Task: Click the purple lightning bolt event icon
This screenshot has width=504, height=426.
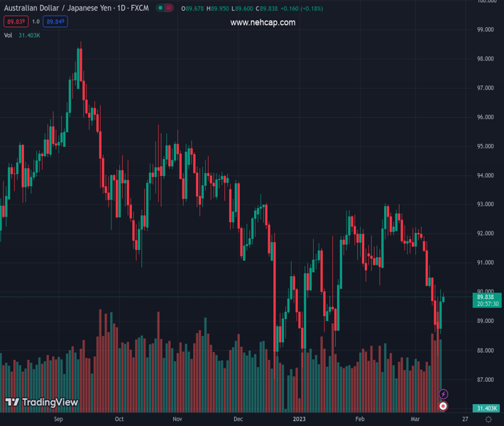Action: (x=444, y=394)
